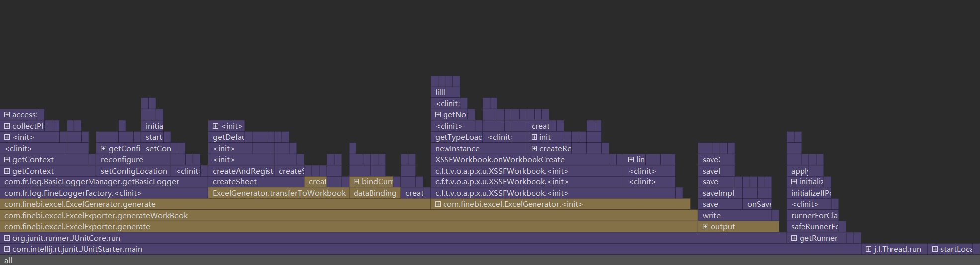Viewport: 980px width, 265px height.
Task: Expand the JUnitStarter.main frame plus icon
Action: [7, 249]
